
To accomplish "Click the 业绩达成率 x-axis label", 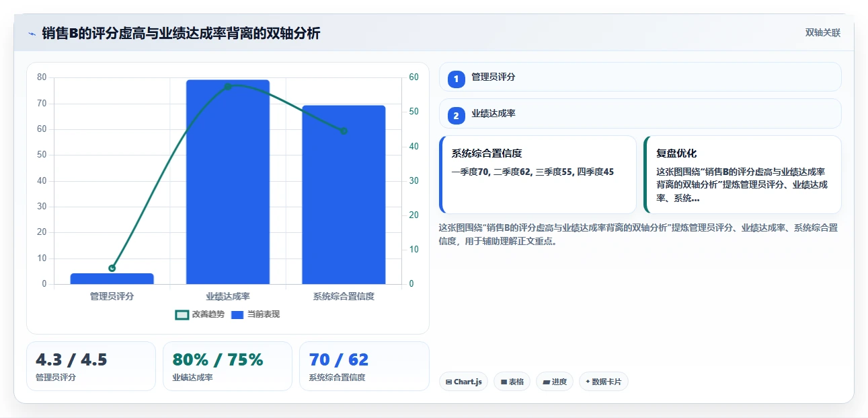I will [x=228, y=296].
